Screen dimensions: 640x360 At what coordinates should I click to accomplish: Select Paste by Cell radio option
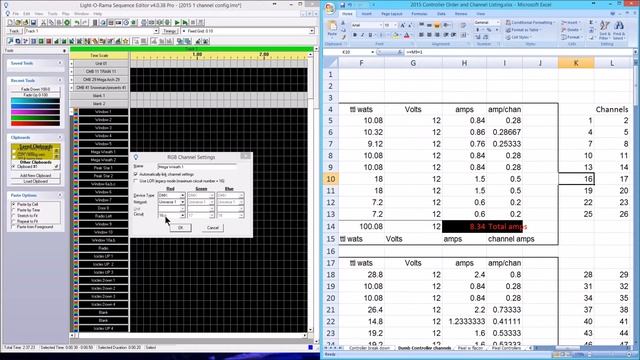pyautogui.click(x=14, y=204)
